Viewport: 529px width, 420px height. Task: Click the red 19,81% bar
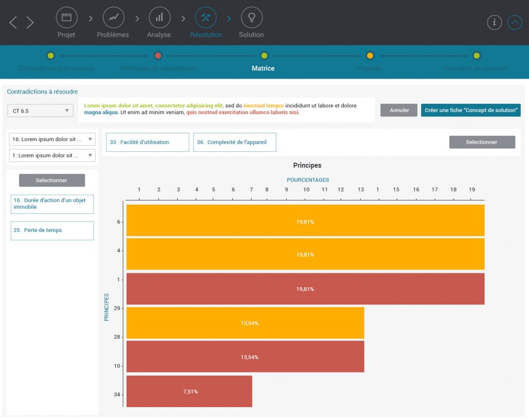click(305, 289)
